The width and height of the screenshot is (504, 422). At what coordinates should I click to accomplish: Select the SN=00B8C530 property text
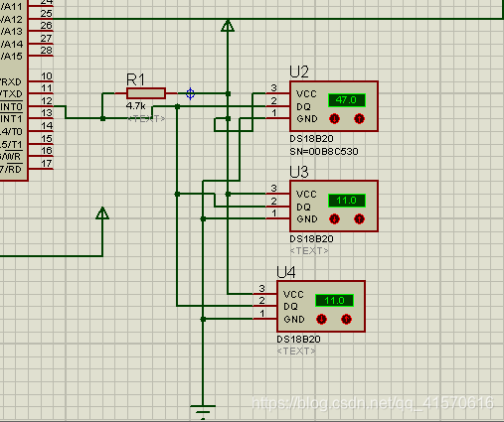click(324, 152)
